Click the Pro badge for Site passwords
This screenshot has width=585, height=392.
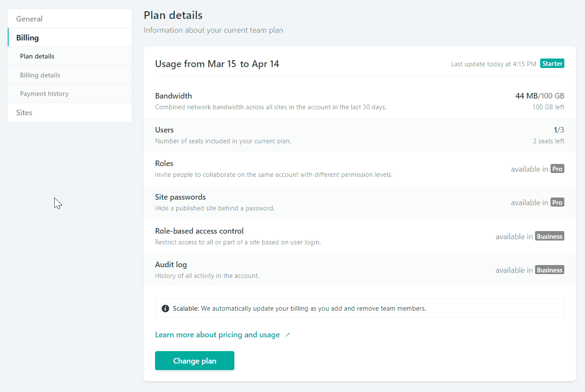pos(557,203)
